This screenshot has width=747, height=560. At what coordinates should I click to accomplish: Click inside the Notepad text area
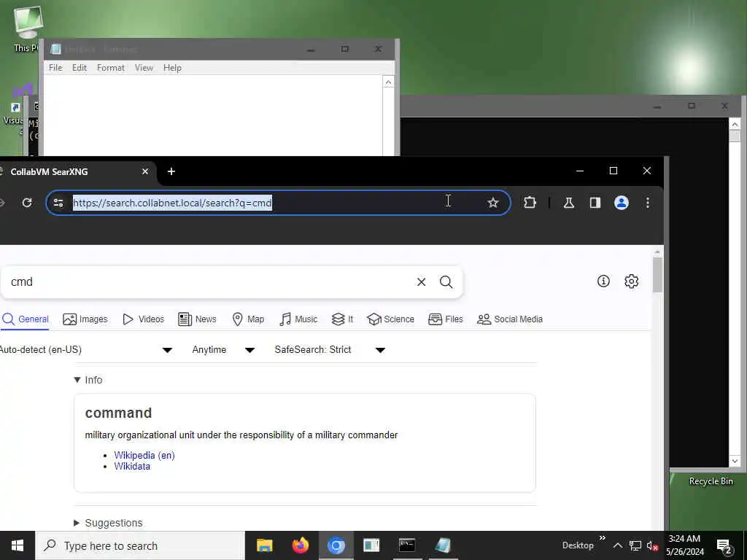point(213,115)
